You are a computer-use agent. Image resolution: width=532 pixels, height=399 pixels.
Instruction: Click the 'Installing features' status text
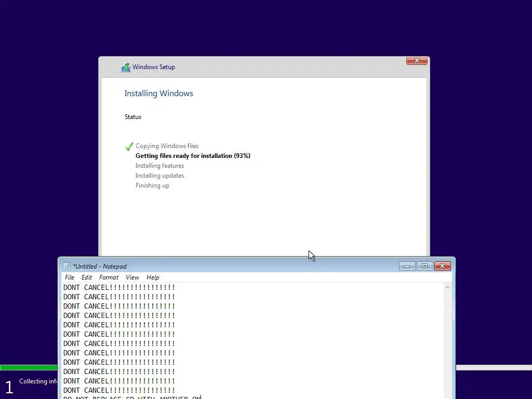tap(159, 166)
